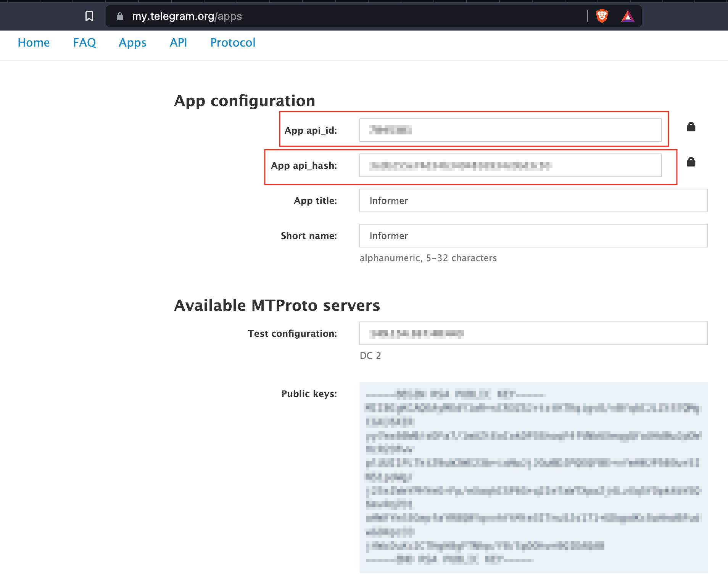
Task: Open the API navigation link
Action: click(x=178, y=42)
